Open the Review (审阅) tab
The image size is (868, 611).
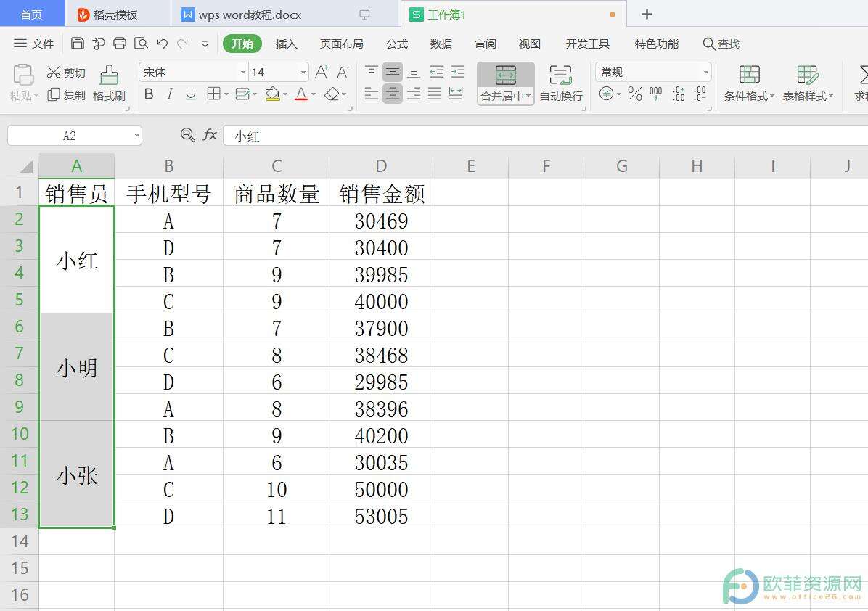[x=486, y=44]
